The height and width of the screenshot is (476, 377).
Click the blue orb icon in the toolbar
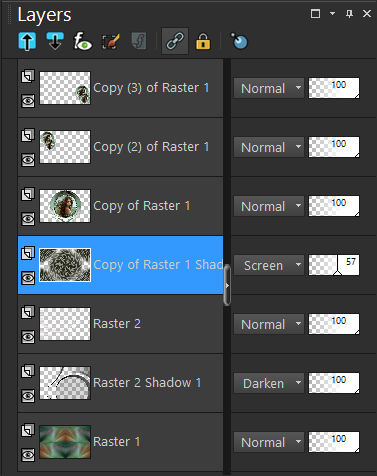coord(240,41)
